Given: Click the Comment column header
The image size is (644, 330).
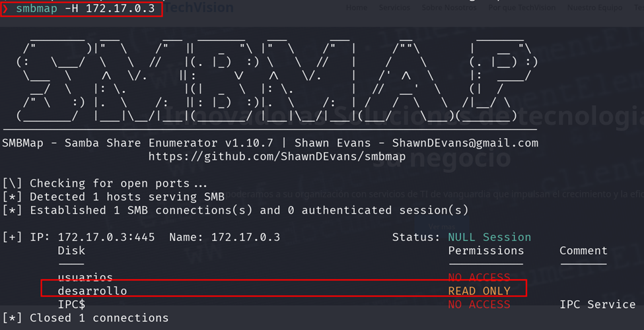Looking at the screenshot, I should (583, 251).
